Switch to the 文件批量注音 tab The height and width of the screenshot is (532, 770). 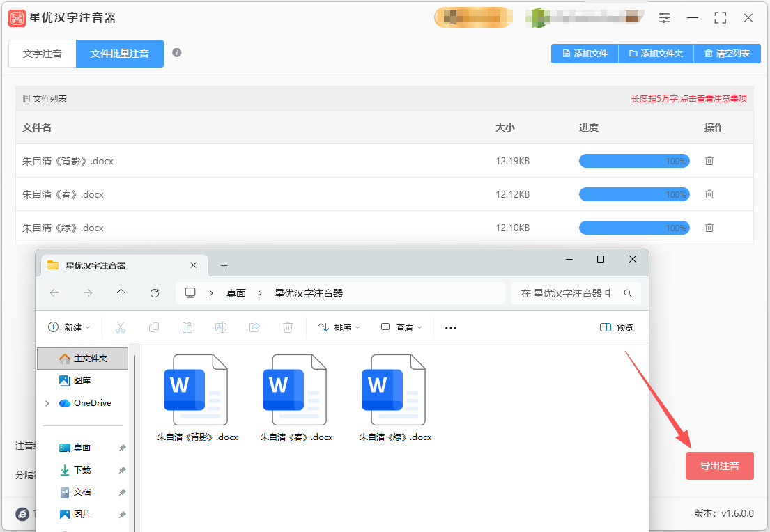(x=120, y=54)
